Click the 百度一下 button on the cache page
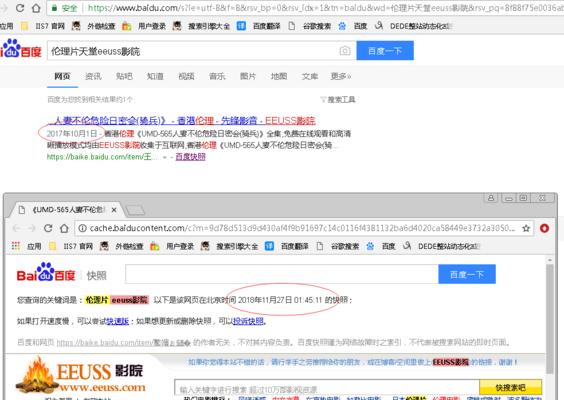564x400 pixels. [467, 274]
